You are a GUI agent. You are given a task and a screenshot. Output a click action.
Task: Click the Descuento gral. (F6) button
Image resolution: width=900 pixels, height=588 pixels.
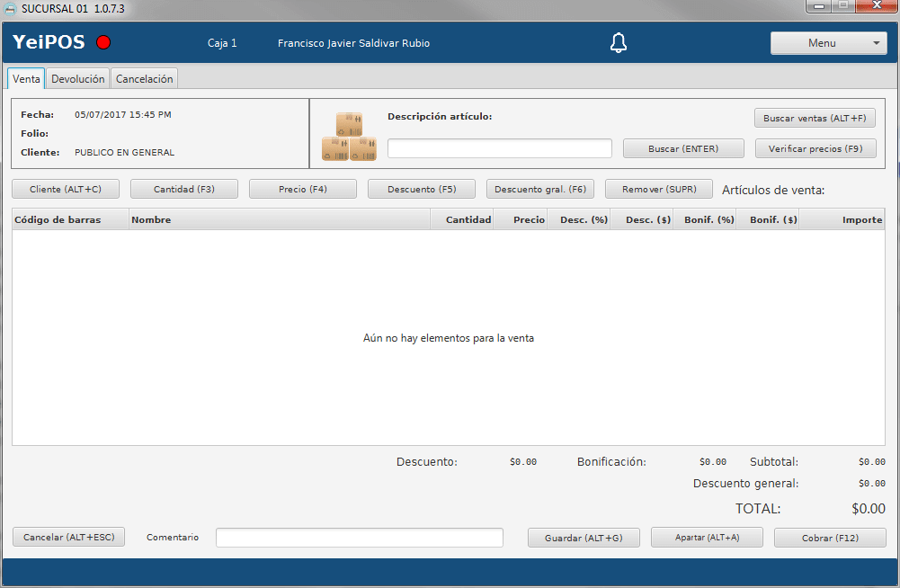[539, 190]
